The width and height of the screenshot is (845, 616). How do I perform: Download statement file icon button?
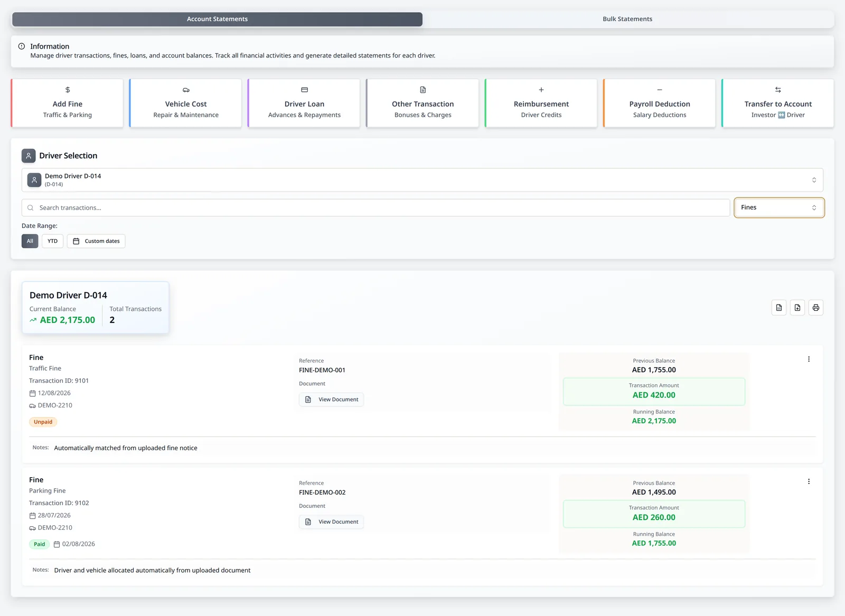pos(797,308)
